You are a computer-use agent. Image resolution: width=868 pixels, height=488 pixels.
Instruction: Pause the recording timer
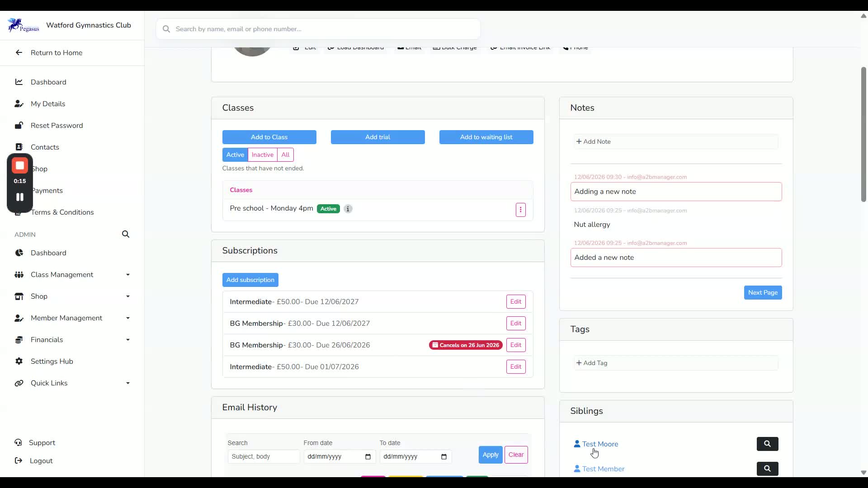(x=20, y=197)
